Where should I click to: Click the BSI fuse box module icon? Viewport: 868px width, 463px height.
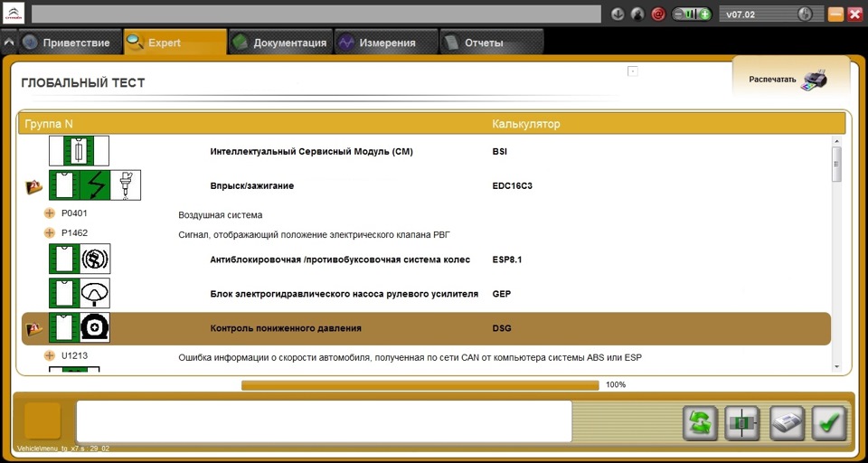[x=80, y=151]
